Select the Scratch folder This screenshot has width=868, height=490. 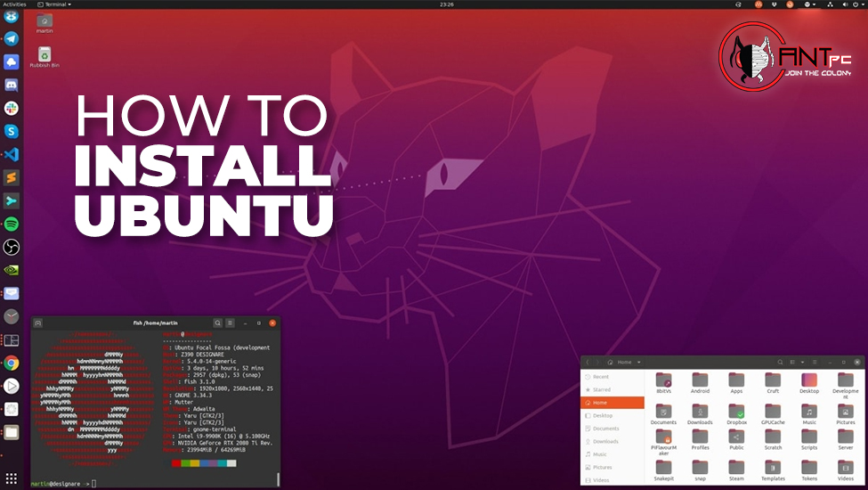[x=773, y=439]
